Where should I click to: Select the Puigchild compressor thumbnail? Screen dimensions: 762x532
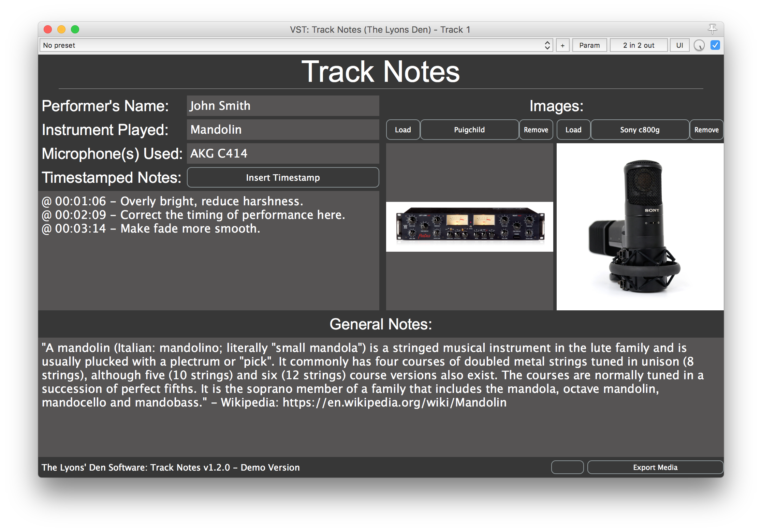click(x=469, y=226)
